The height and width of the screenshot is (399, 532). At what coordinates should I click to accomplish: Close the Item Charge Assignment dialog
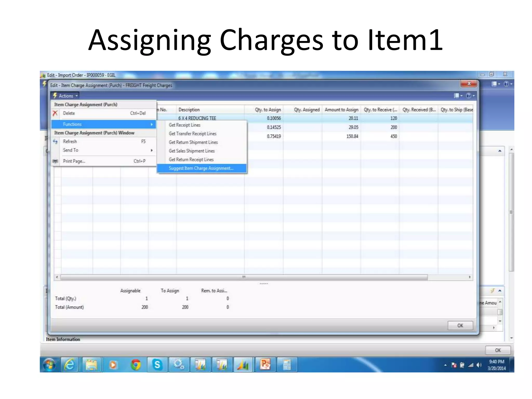[x=469, y=84]
